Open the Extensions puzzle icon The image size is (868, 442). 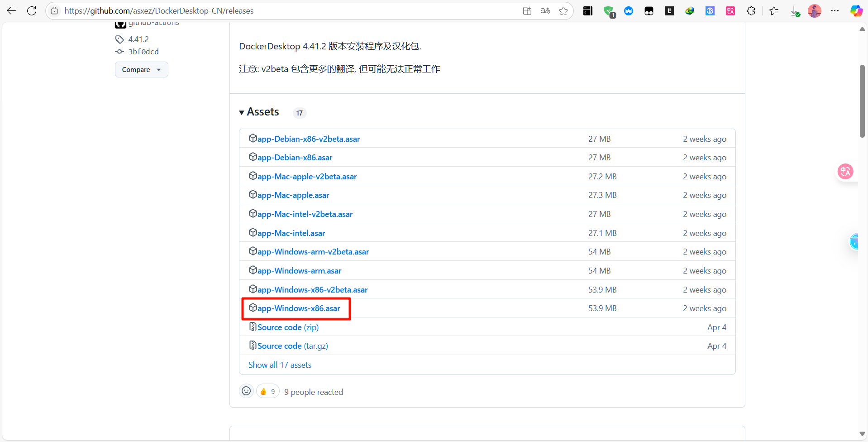click(x=751, y=11)
